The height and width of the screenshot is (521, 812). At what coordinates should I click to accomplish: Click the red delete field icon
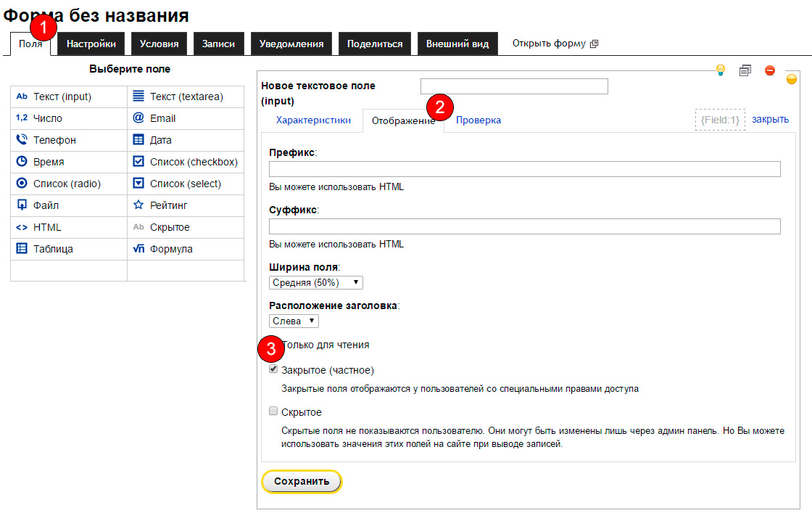[770, 70]
